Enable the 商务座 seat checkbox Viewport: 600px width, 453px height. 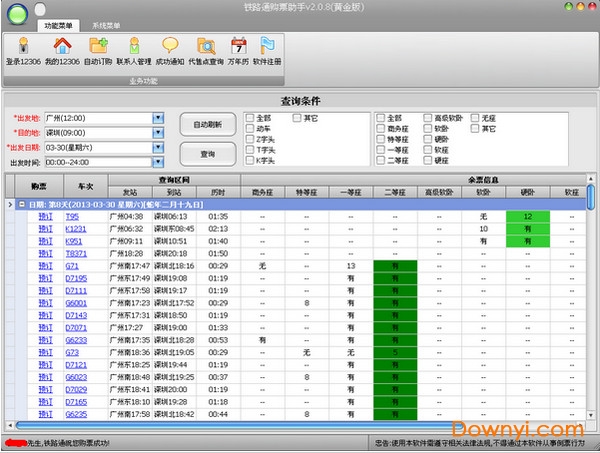(x=380, y=128)
